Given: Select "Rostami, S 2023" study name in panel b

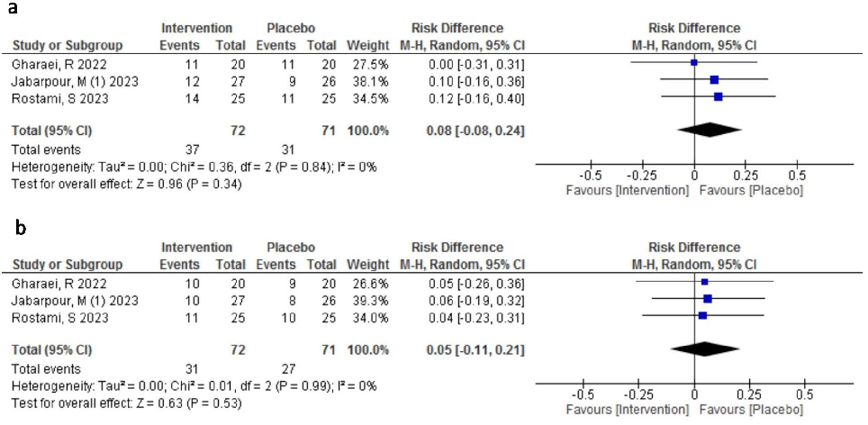Looking at the screenshot, I should coord(53,315).
